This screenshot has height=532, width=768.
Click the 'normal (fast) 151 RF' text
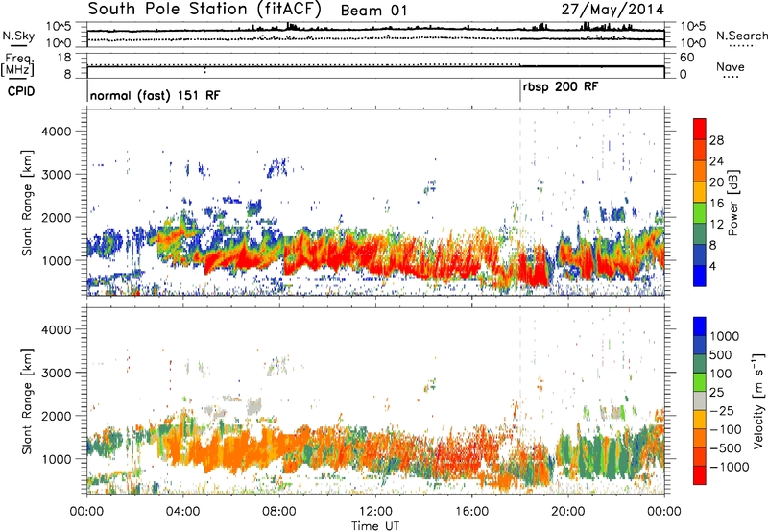[156, 95]
